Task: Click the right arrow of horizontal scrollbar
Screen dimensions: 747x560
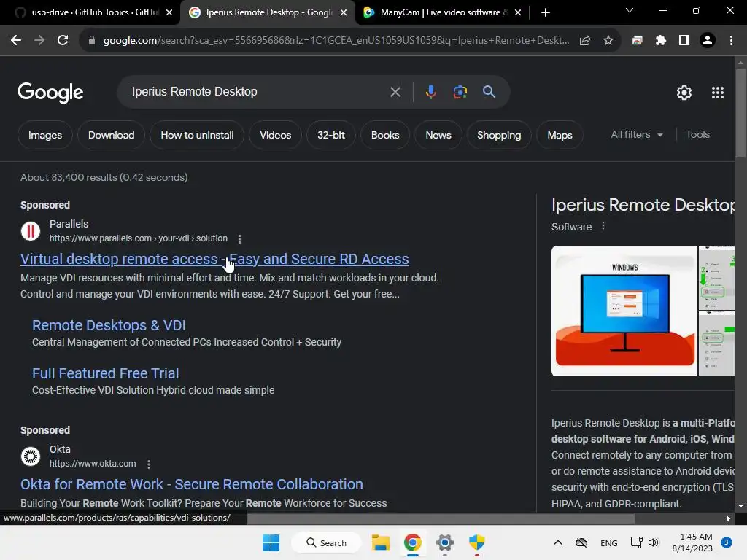Action: (729, 518)
